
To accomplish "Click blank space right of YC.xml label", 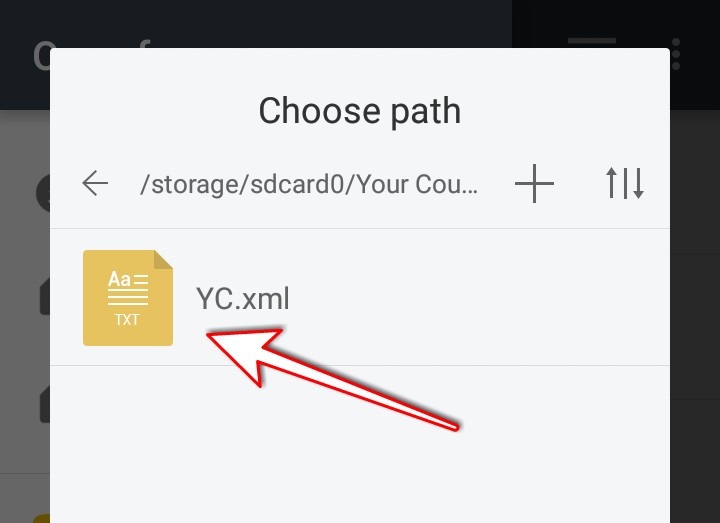I will tap(478, 298).
